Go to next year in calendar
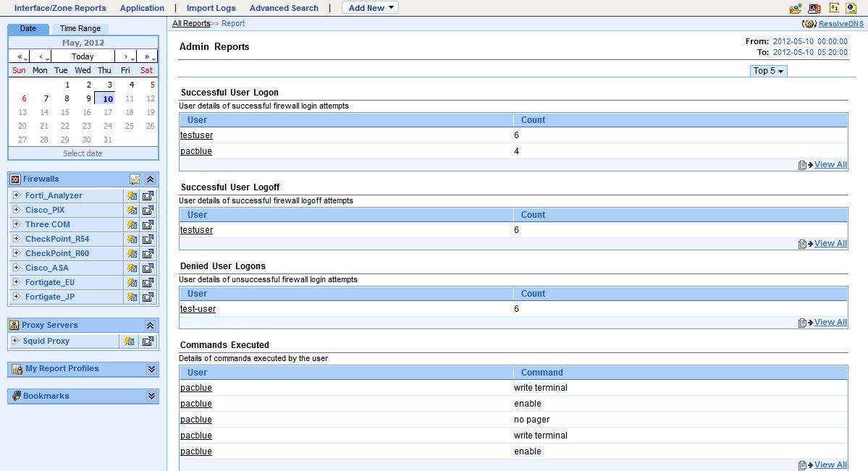This screenshot has width=868, height=471. tap(147, 56)
